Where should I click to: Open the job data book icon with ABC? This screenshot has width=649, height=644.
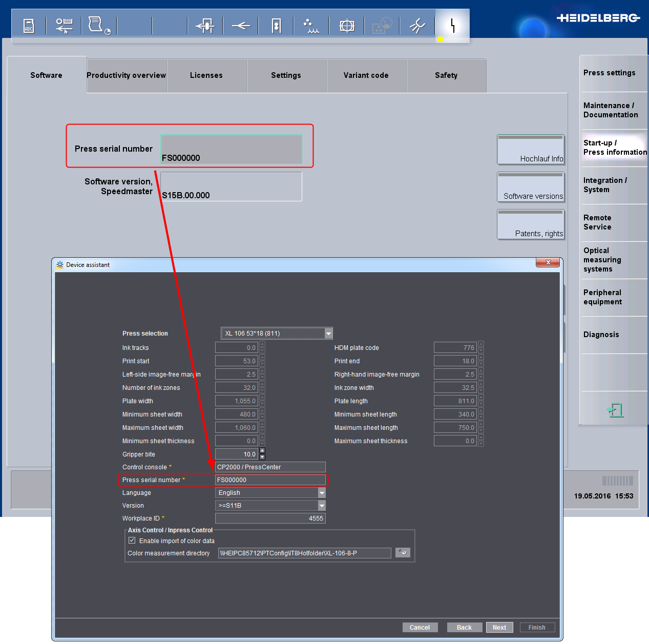click(28, 26)
